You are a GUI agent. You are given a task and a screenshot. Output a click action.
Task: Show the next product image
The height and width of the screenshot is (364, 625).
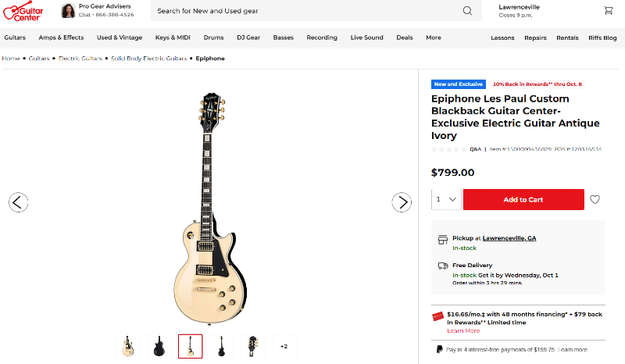point(401,202)
